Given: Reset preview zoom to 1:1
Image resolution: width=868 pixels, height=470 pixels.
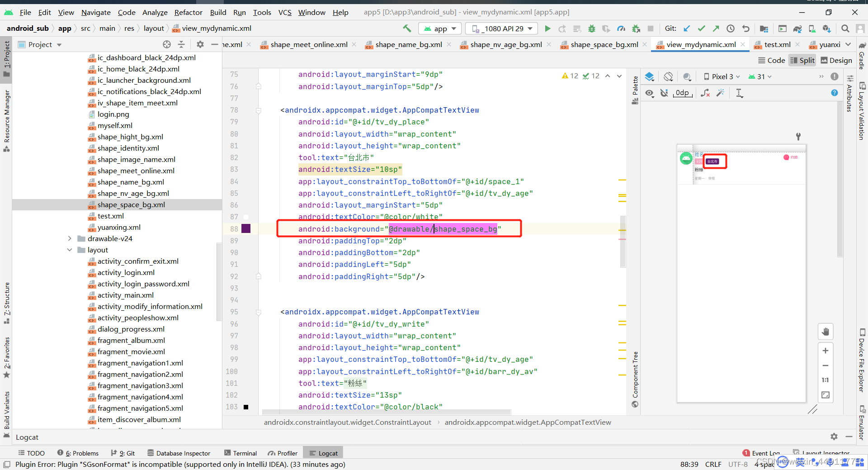Looking at the screenshot, I should click(x=826, y=380).
